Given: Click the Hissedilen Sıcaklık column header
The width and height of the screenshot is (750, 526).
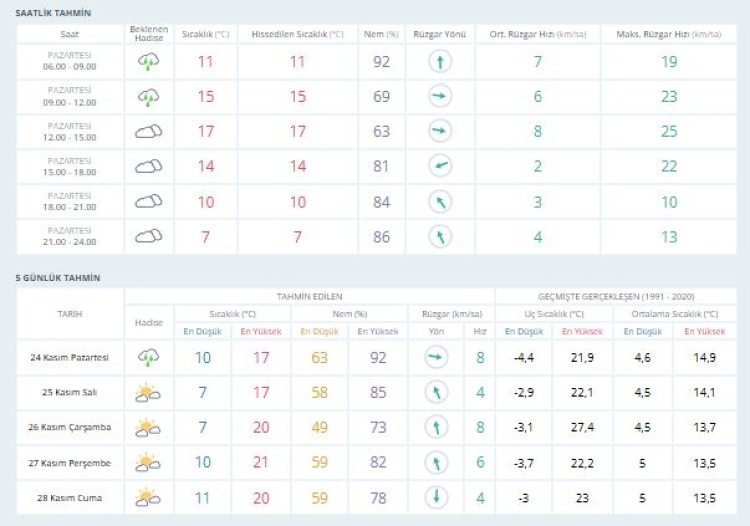Looking at the screenshot, I should (x=297, y=34).
